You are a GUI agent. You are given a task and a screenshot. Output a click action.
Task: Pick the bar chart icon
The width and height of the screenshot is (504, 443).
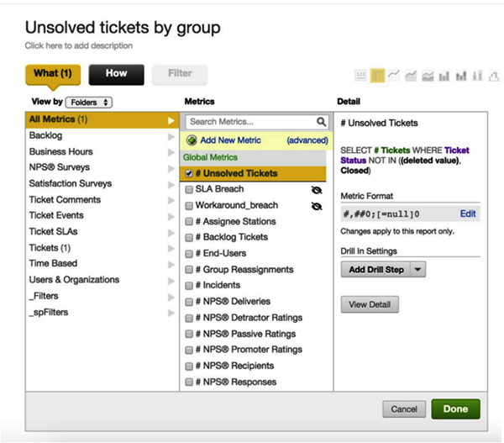(444, 76)
